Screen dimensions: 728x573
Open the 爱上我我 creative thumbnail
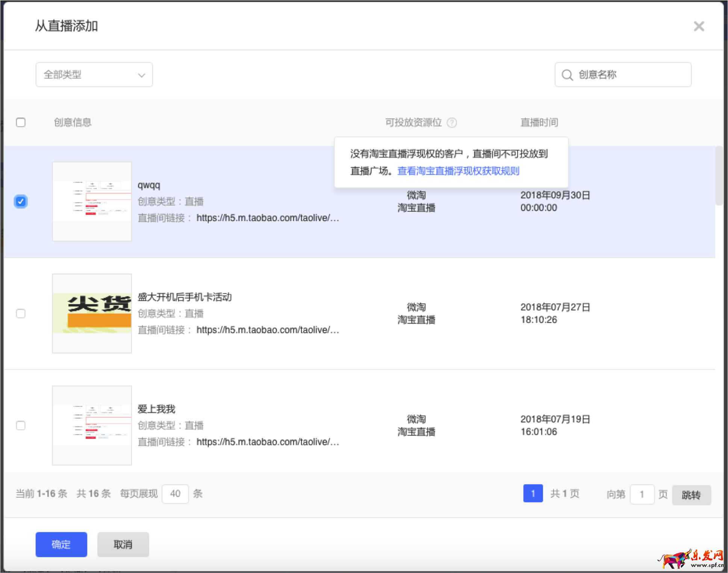click(92, 425)
